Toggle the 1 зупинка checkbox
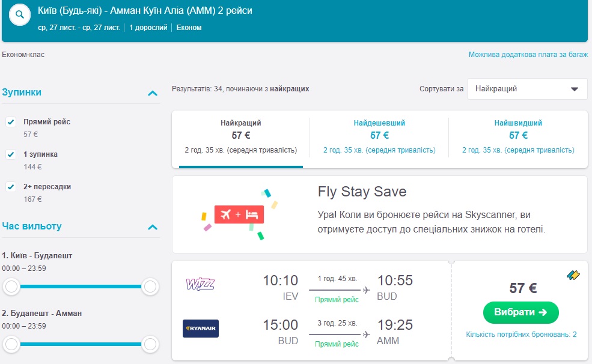Screen dimensions: 592x364 click(x=11, y=154)
